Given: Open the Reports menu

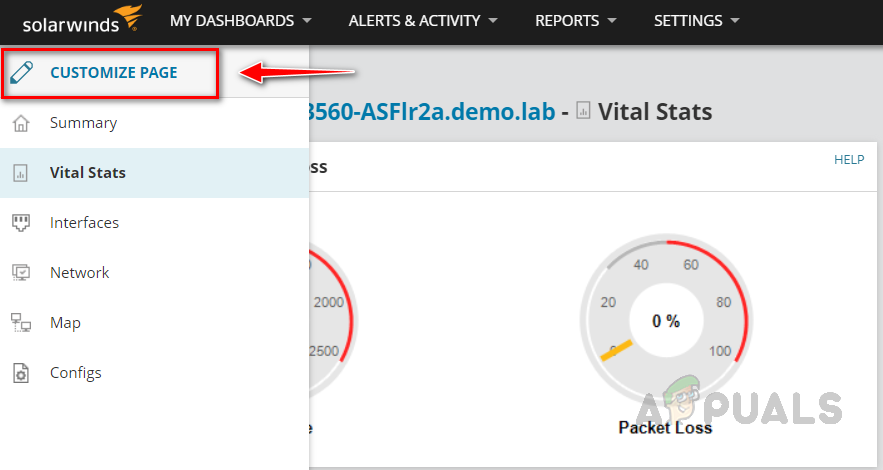Looking at the screenshot, I should 576,21.
